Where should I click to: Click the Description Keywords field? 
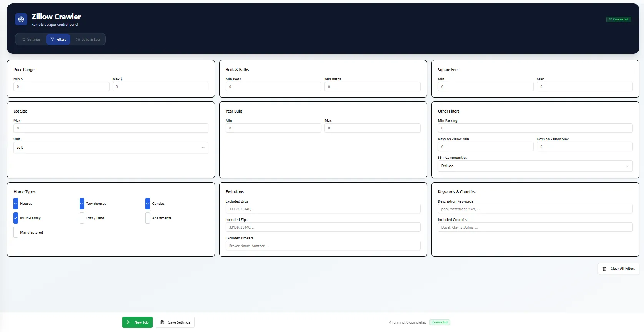(535, 209)
